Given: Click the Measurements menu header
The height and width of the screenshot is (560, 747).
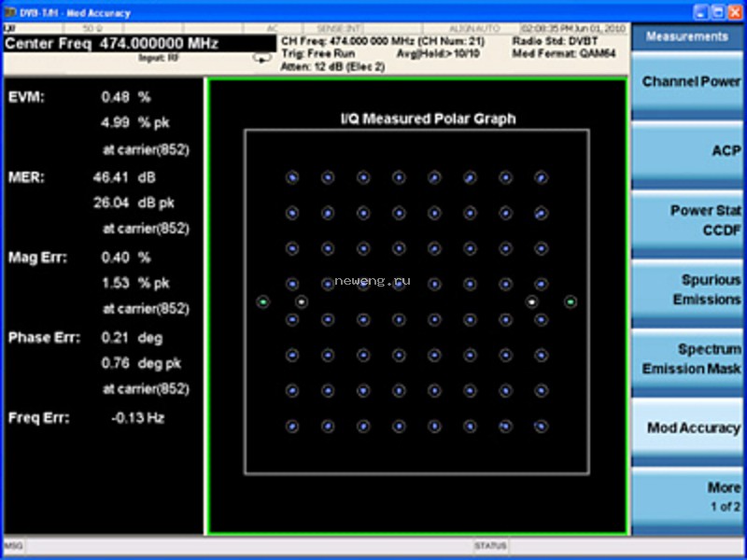Looking at the screenshot, I should coord(687,36).
